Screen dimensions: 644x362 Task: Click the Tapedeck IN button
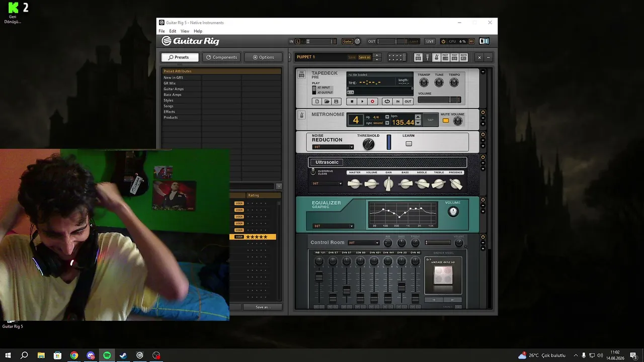(x=397, y=102)
